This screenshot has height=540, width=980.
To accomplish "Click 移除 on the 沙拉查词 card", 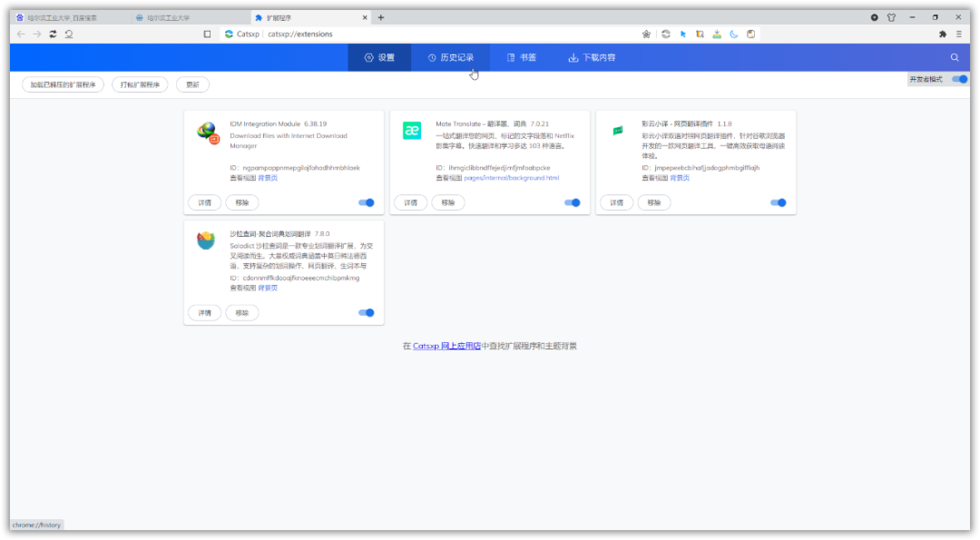I will (242, 312).
